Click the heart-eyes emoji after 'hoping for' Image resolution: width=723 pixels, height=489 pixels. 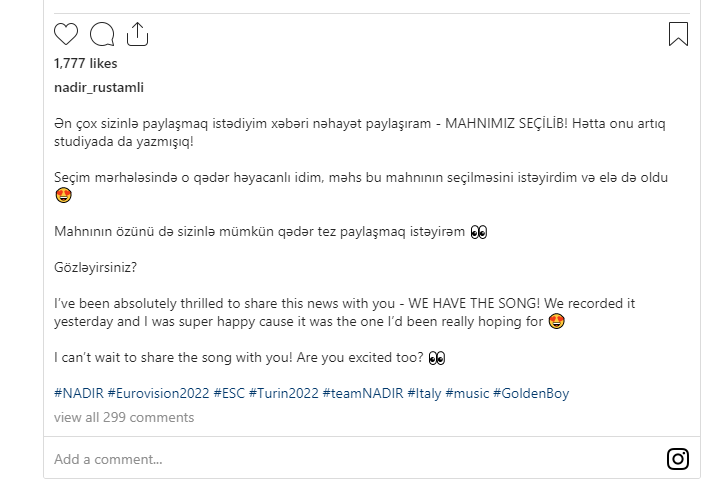tap(557, 322)
